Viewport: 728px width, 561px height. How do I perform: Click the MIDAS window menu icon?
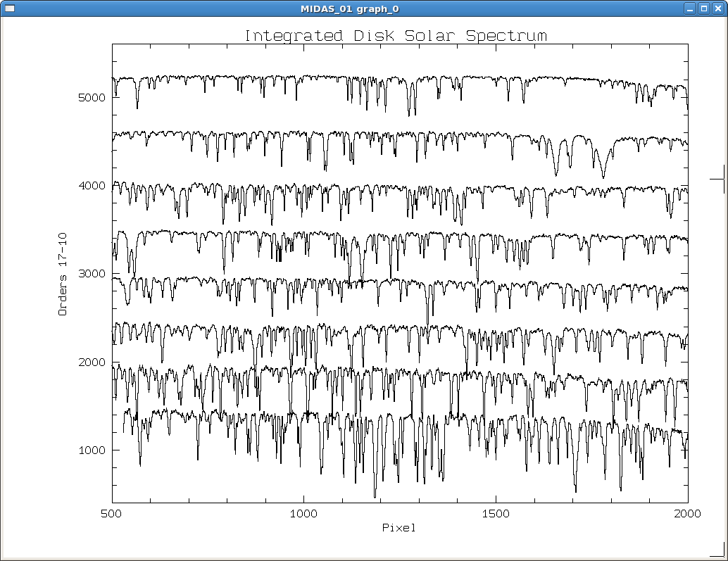click(x=9, y=9)
